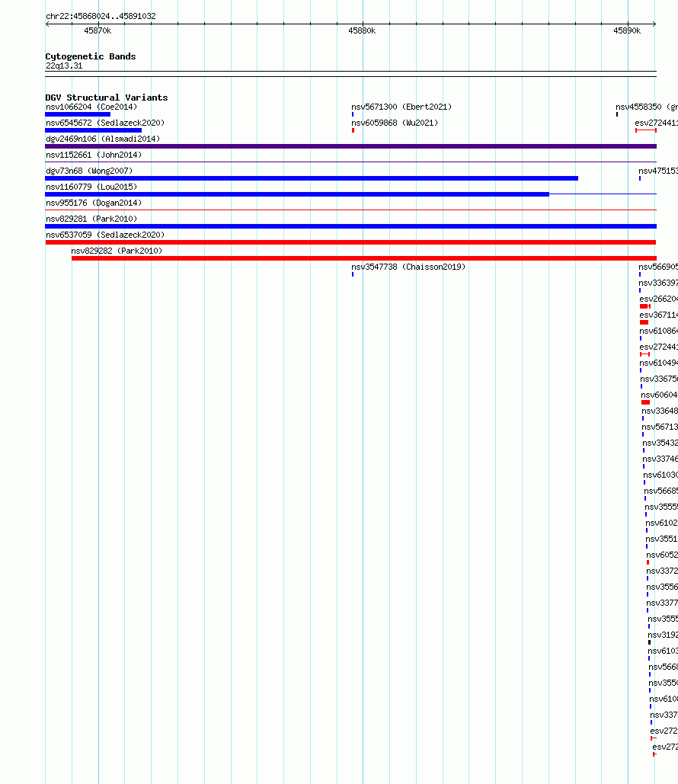This screenshot has height=784, width=678.
Task: Click red bar under esv36711 label
Action: 644,322
